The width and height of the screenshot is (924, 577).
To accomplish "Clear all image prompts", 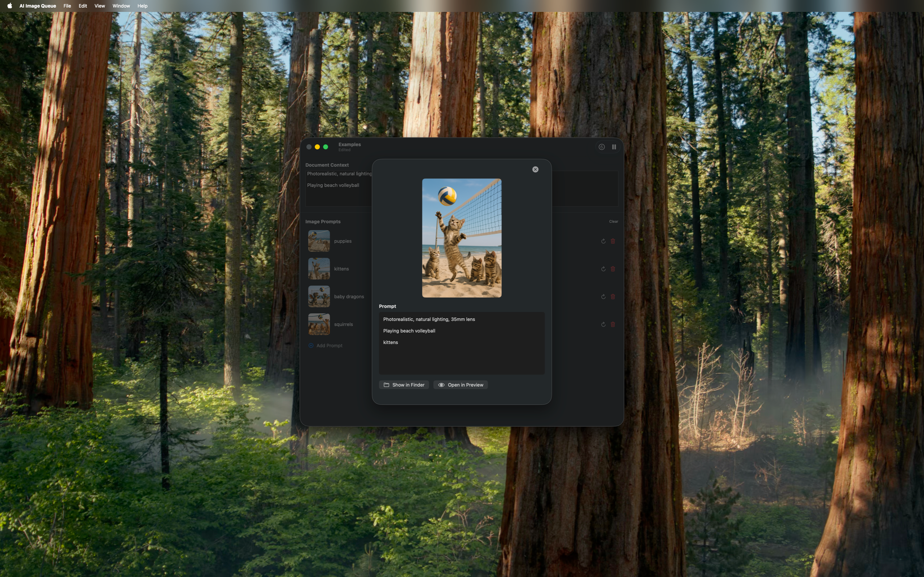I will tap(613, 221).
